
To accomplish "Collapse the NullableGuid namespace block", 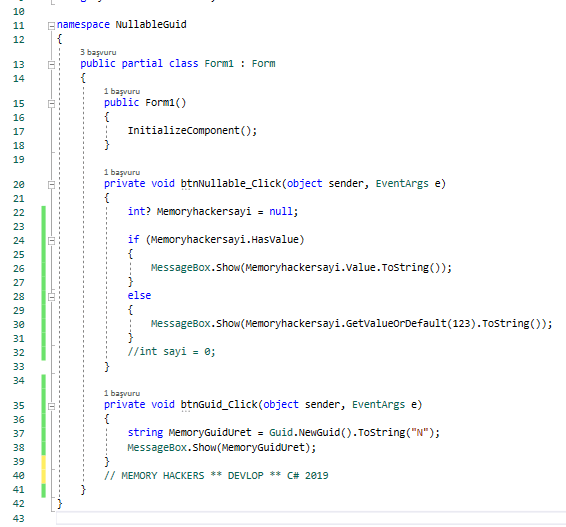I will click(52, 26).
